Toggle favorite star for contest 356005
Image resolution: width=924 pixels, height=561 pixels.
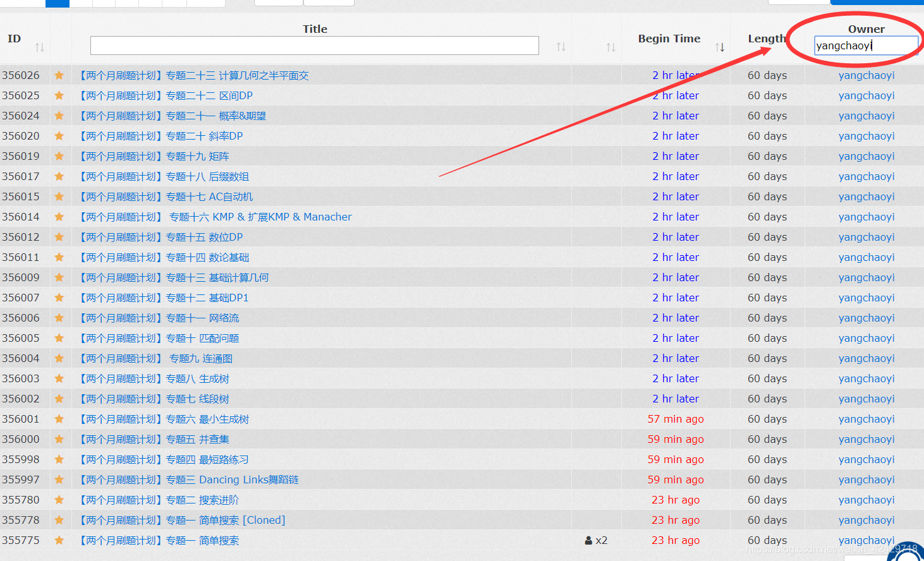coord(59,338)
